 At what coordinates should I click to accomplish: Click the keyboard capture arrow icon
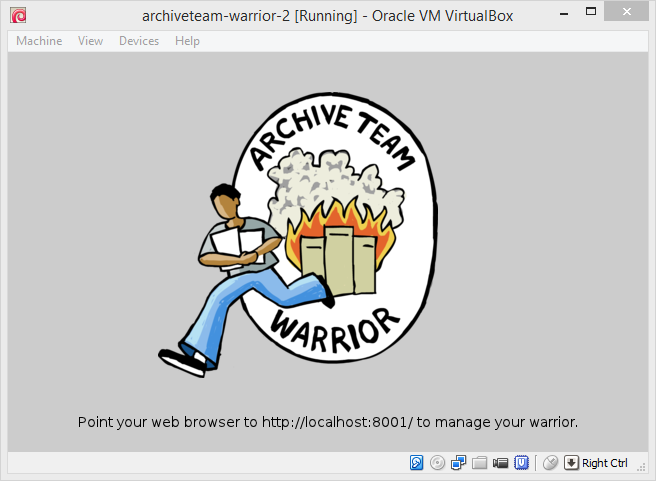click(x=571, y=463)
